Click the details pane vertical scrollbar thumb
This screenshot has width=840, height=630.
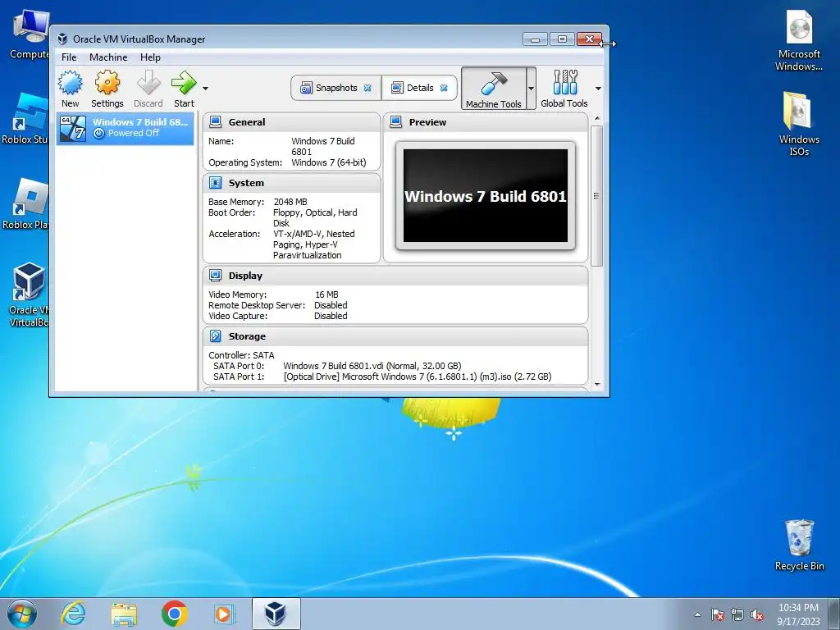[x=597, y=195]
